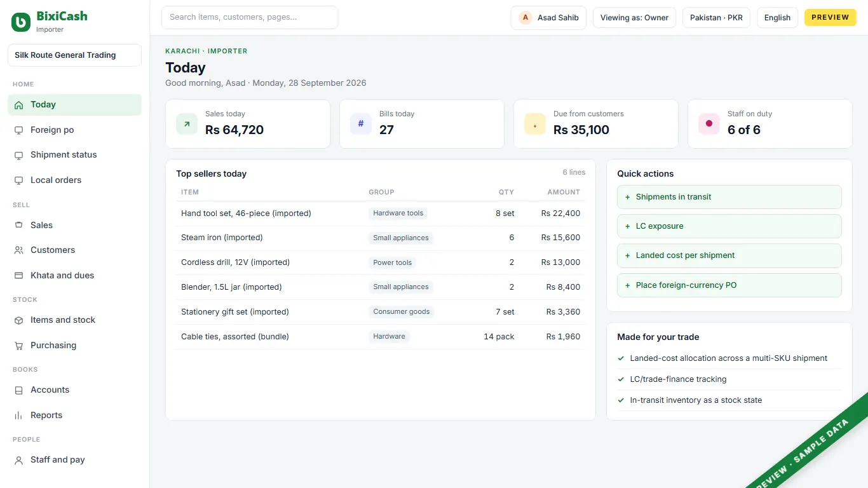Click Place foreign-currency PO
This screenshot has height=488, width=868.
tap(729, 285)
